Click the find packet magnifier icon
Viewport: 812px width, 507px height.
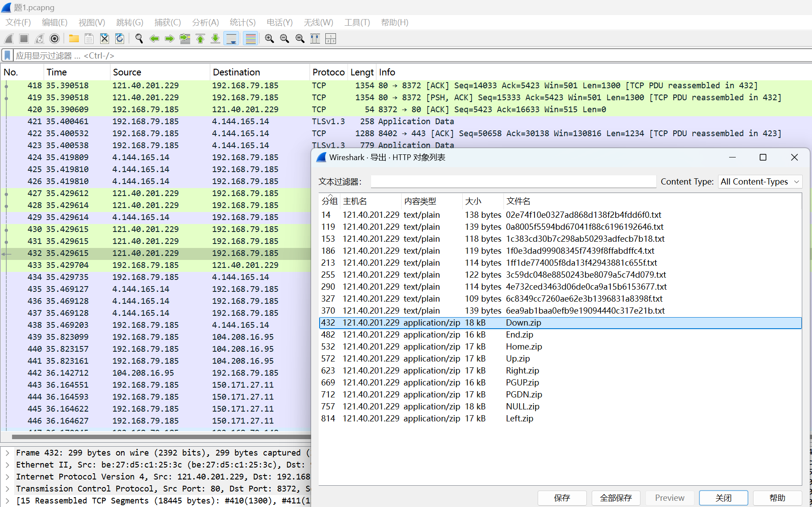(x=139, y=39)
